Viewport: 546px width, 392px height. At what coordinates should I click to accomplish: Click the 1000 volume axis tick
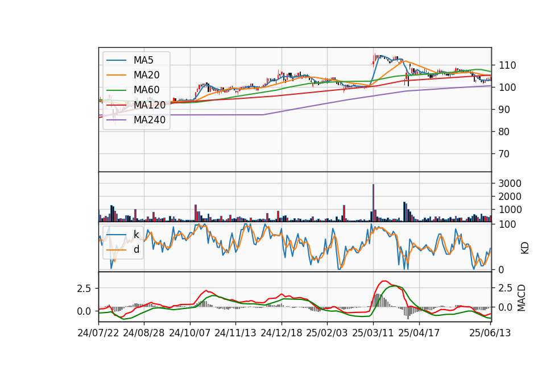(x=510, y=210)
